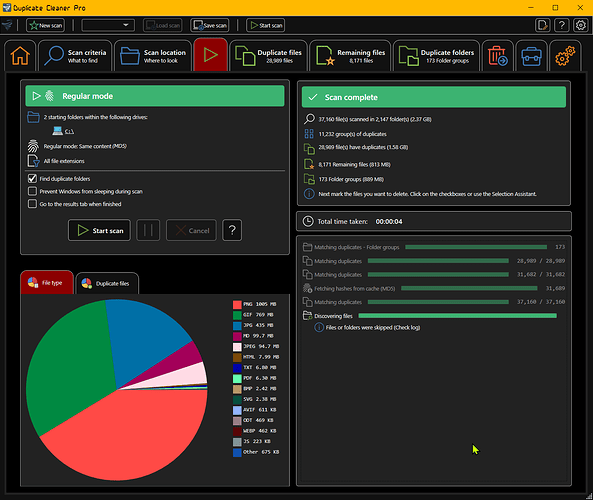Switch to the Scan location tab
This screenshot has height=500, width=593.
[153, 56]
